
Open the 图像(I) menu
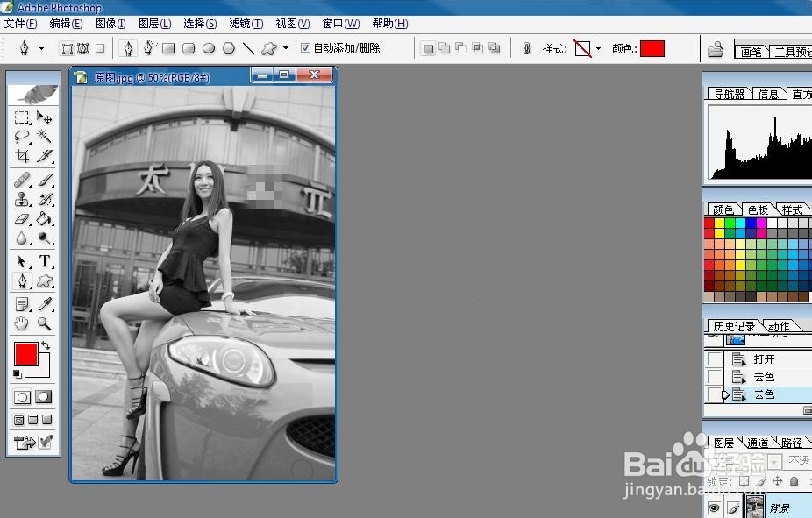click(110, 24)
